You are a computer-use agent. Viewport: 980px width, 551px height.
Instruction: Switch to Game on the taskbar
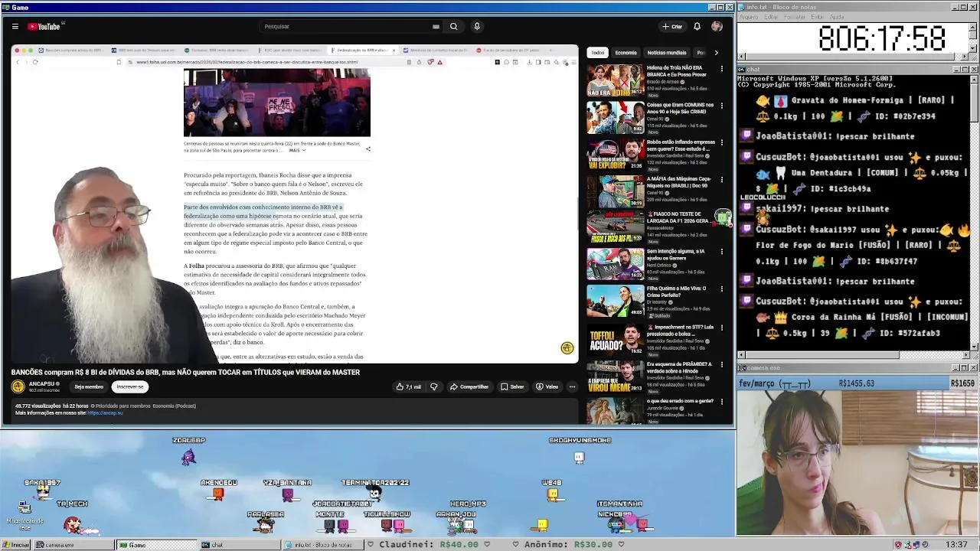point(155,545)
